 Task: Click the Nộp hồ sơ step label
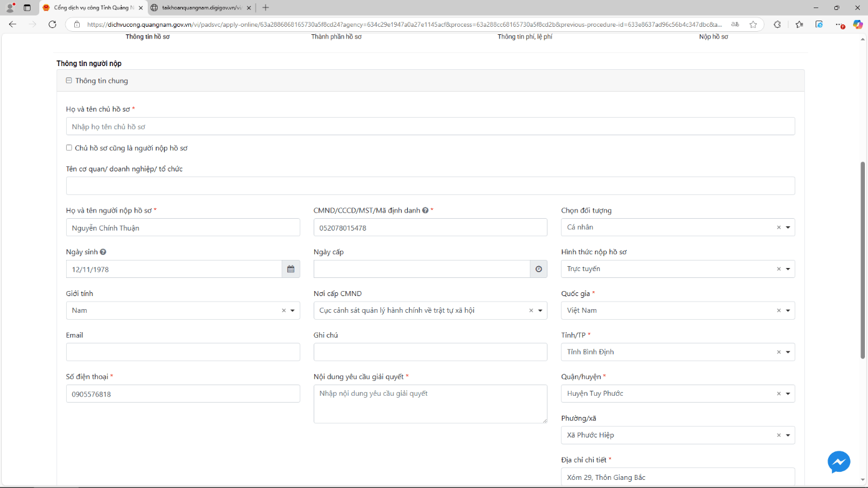[713, 37]
